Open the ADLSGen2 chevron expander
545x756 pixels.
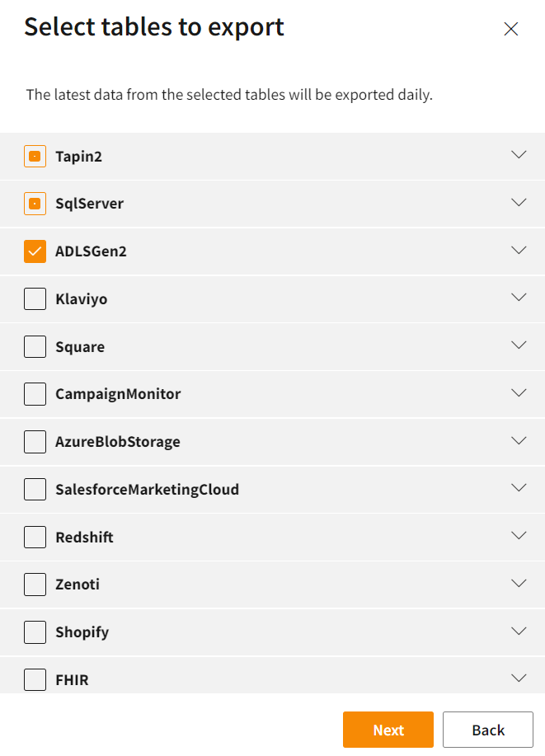(519, 250)
